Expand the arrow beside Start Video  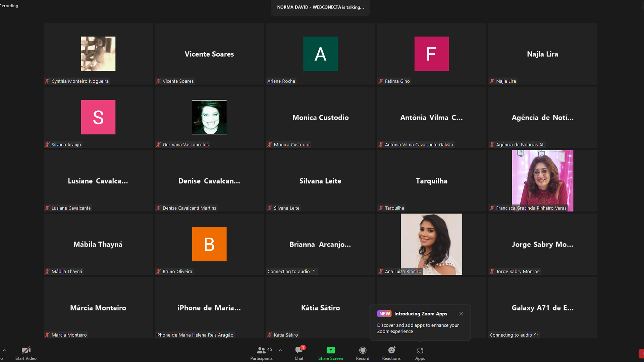click(x=4, y=350)
